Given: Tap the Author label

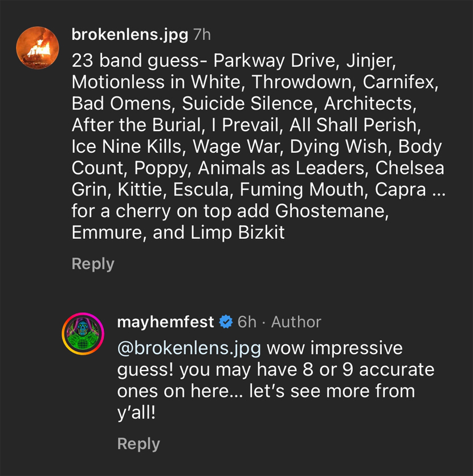Looking at the screenshot, I should [296, 322].
